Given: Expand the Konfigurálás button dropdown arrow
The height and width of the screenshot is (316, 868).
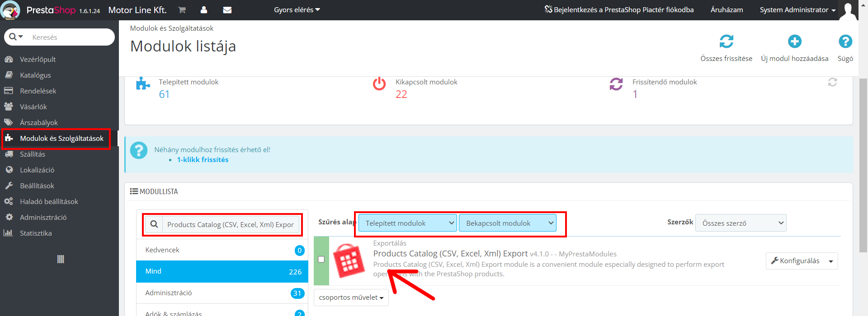Looking at the screenshot, I should coord(831,261).
